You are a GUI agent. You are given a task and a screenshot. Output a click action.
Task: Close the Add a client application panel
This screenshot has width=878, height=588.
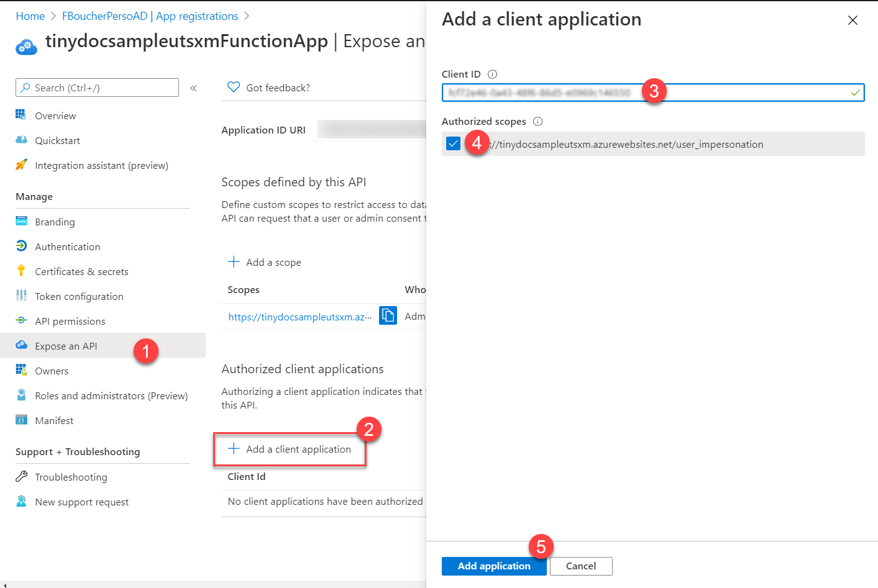click(853, 20)
